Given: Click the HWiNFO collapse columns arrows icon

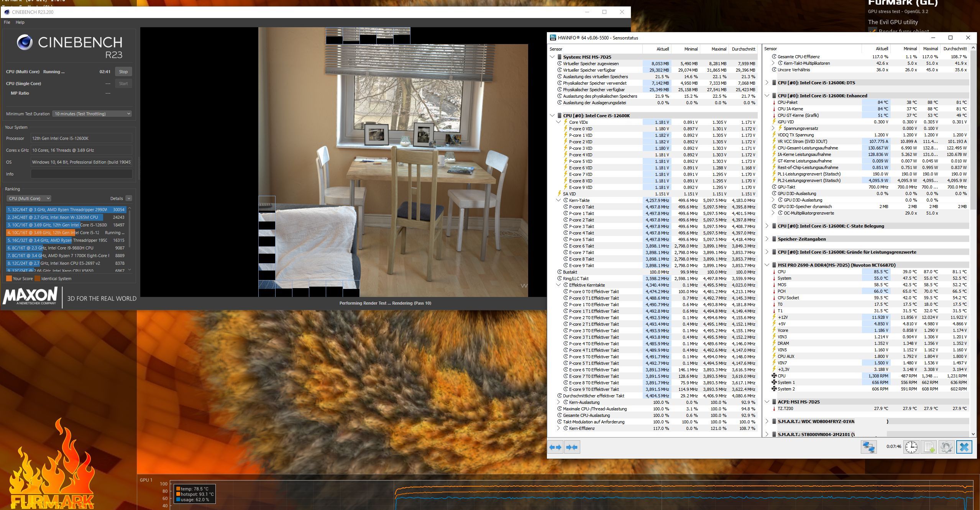Looking at the screenshot, I should coord(572,447).
